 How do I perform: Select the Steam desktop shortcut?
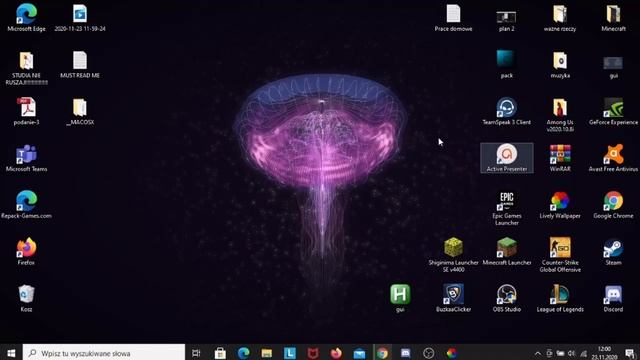point(613,251)
